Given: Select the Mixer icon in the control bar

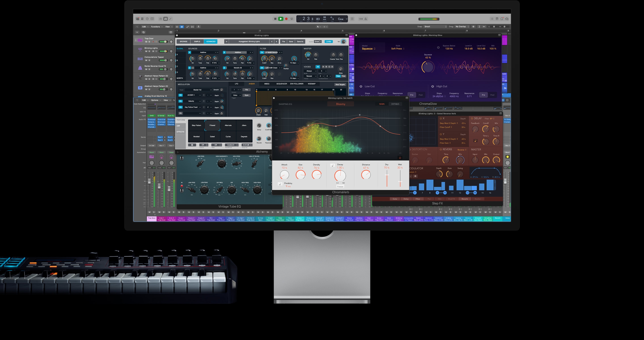Looking at the screenshot, I should point(165,19).
